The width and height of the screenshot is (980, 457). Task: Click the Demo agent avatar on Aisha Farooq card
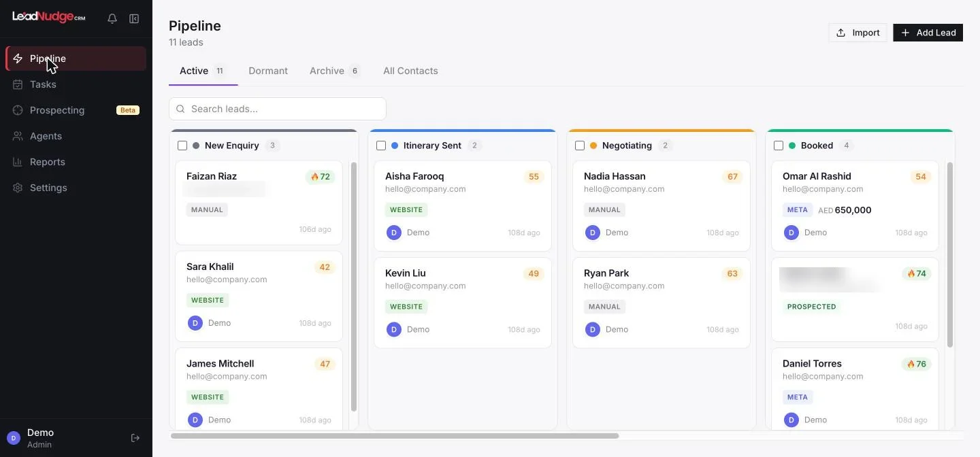pos(394,233)
